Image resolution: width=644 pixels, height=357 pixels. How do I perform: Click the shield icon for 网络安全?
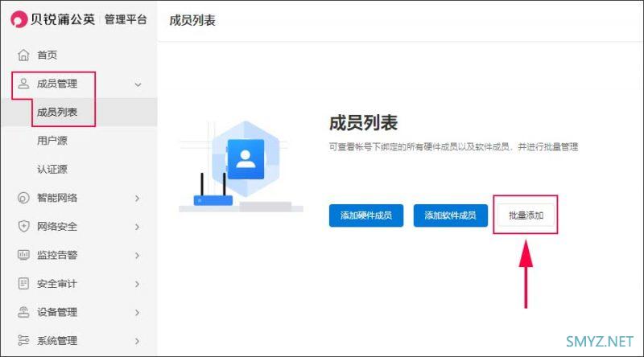click(x=23, y=227)
